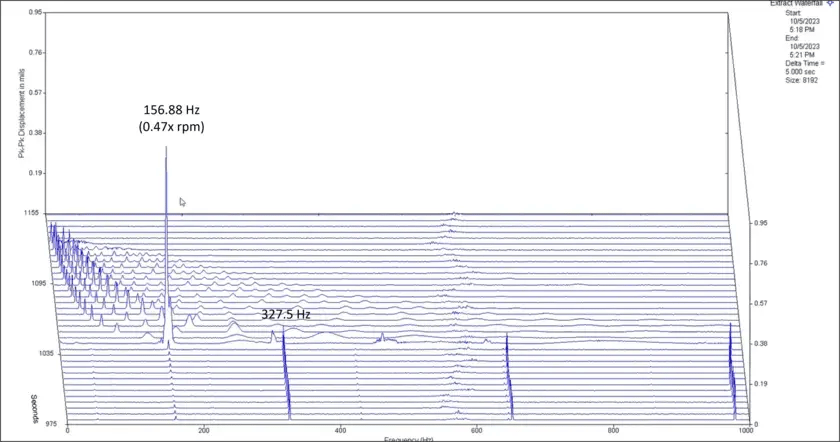
Task: Select the (0.47x rpm) annotation
Action: [x=171, y=127]
